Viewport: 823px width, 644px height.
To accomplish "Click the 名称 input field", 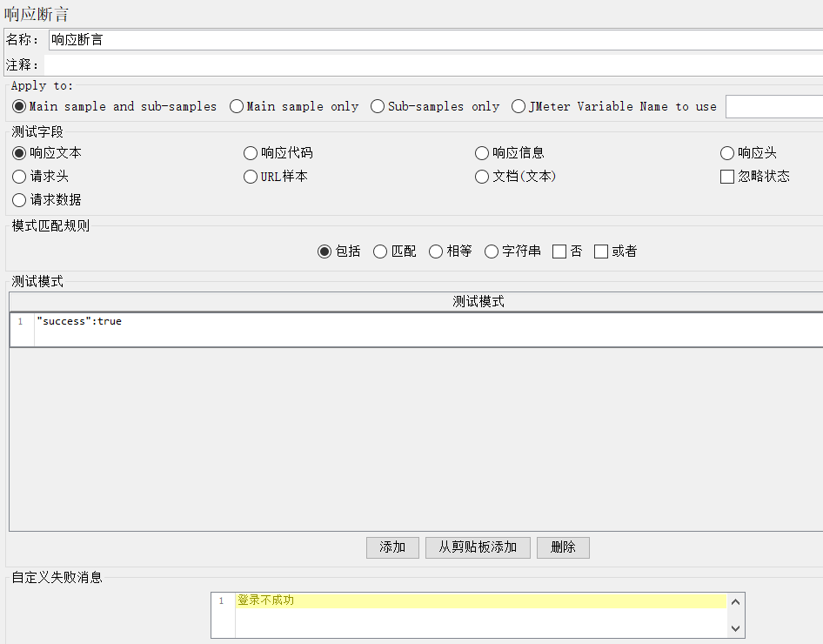I will pyautogui.click(x=436, y=40).
